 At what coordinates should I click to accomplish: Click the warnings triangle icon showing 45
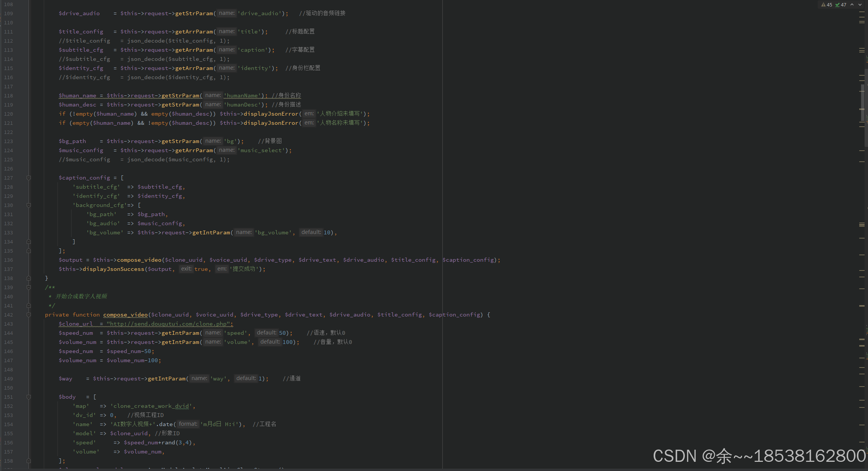(x=823, y=5)
